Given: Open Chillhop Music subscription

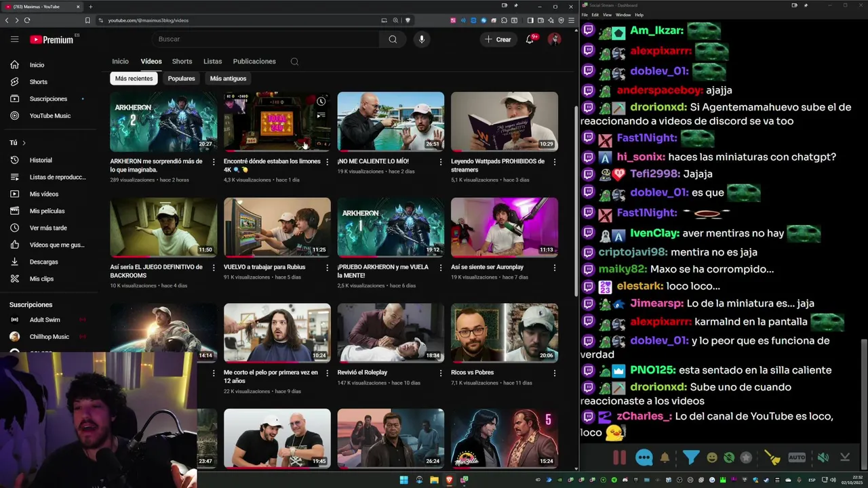Looking at the screenshot, I should [x=49, y=337].
